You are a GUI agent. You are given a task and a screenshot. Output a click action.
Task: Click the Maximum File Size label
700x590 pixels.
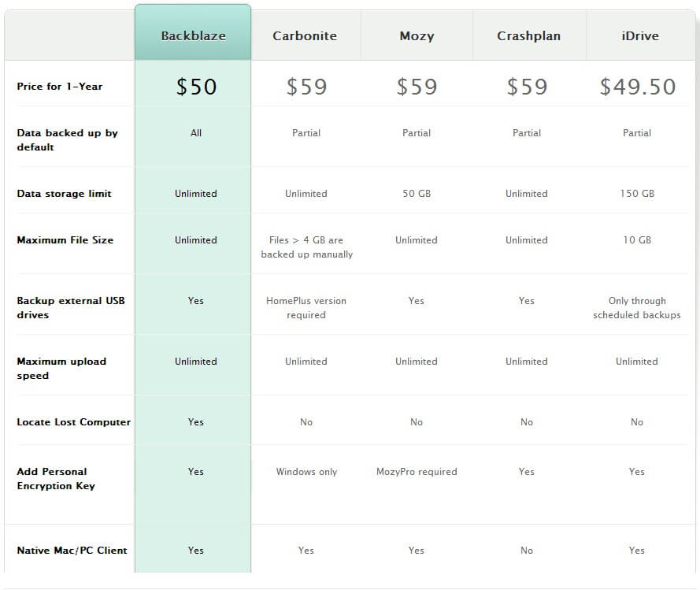tap(65, 240)
